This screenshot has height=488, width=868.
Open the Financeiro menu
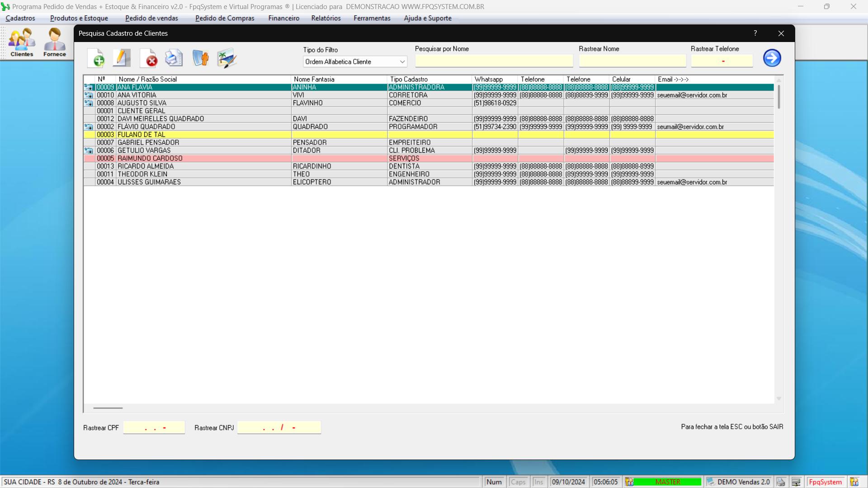[x=283, y=19]
